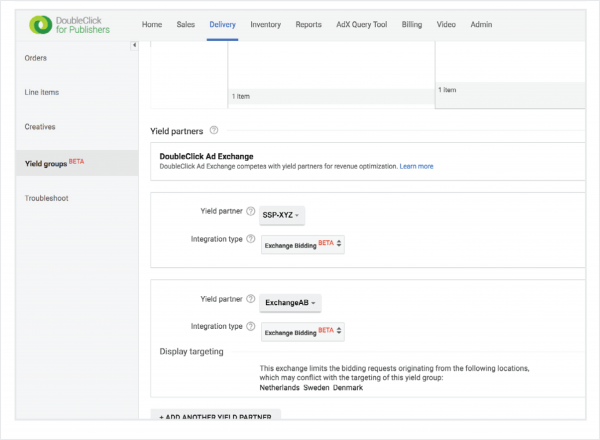Click the DoubleClick for Publishers logo

[69, 25]
